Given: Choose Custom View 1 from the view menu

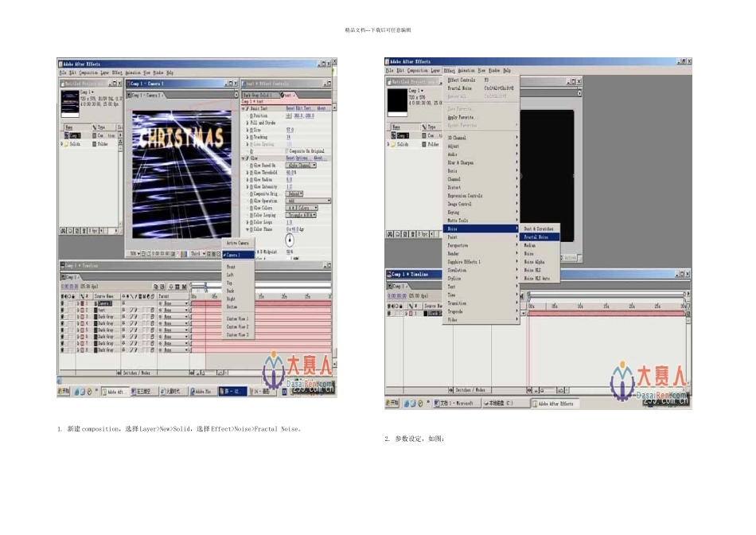Looking at the screenshot, I should [237, 318].
